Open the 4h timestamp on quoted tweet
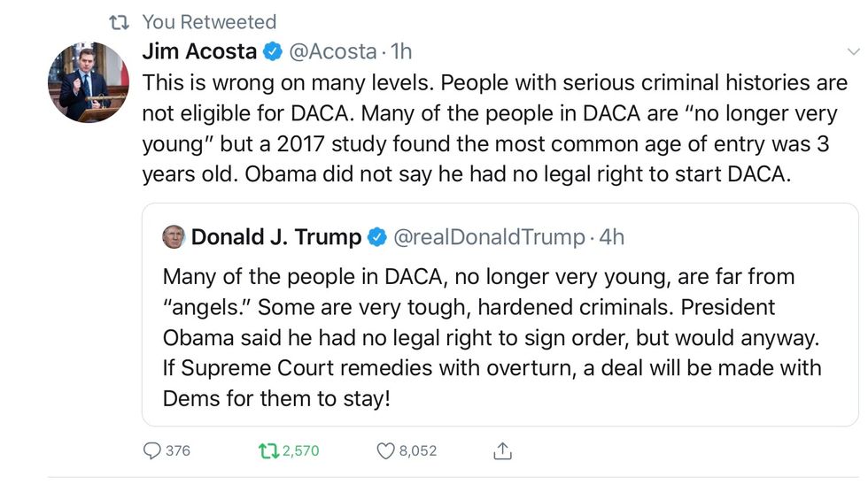 [x=612, y=237]
